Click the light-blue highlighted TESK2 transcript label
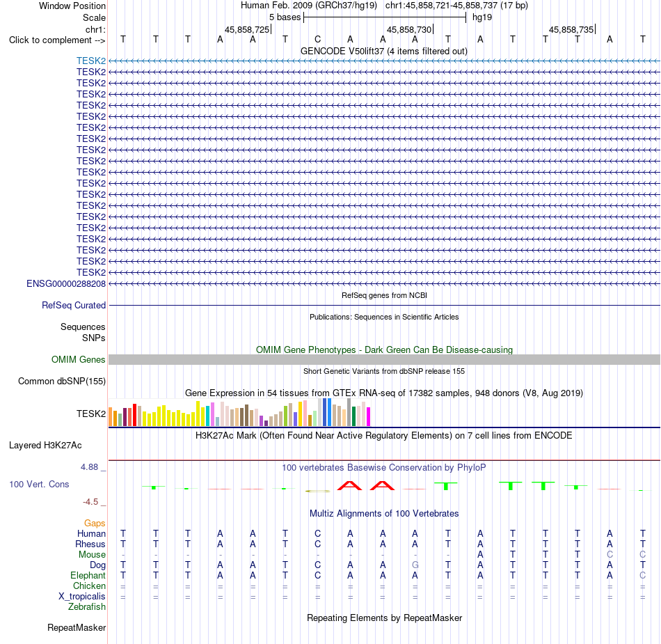 pyautogui.click(x=91, y=61)
